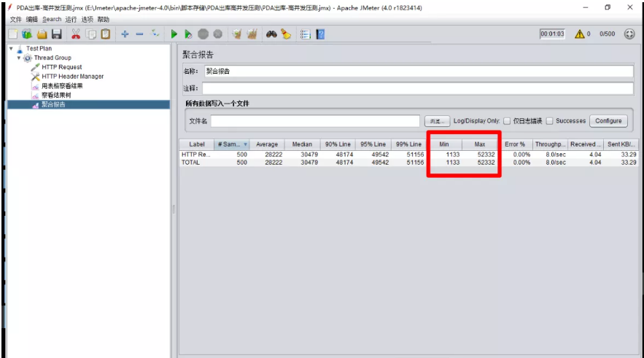This screenshot has height=358, width=644.
Task: Open Search with binoculars icon
Action: coord(271,34)
